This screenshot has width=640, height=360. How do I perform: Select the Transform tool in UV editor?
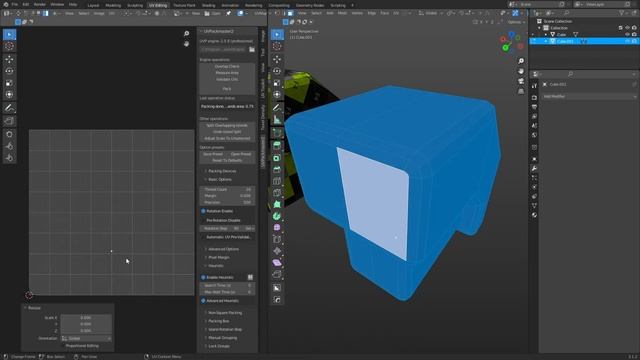[9, 95]
